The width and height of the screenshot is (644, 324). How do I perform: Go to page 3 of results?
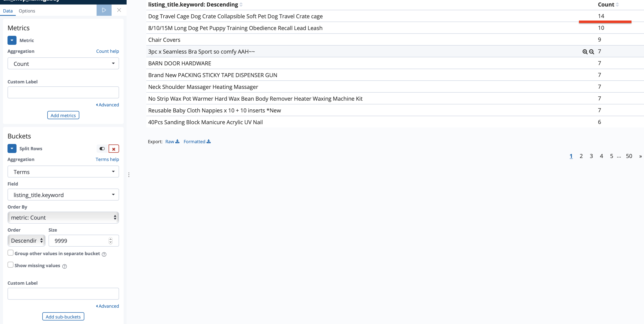(591, 156)
